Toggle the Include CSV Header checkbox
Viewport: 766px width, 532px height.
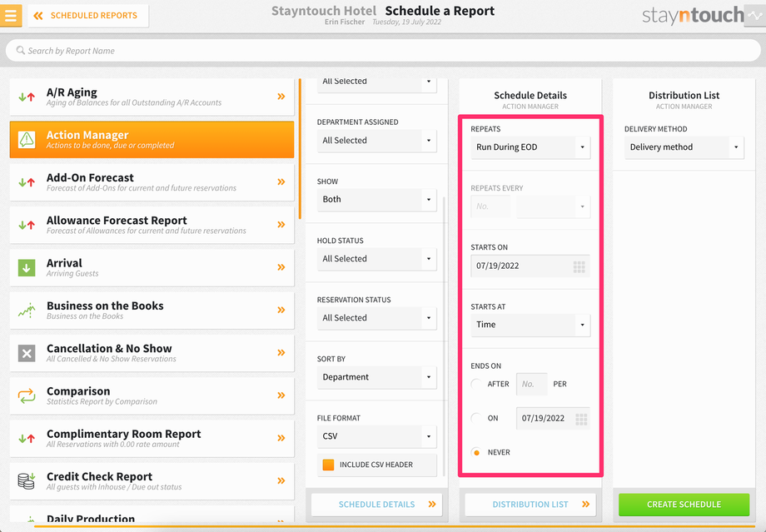coord(328,465)
